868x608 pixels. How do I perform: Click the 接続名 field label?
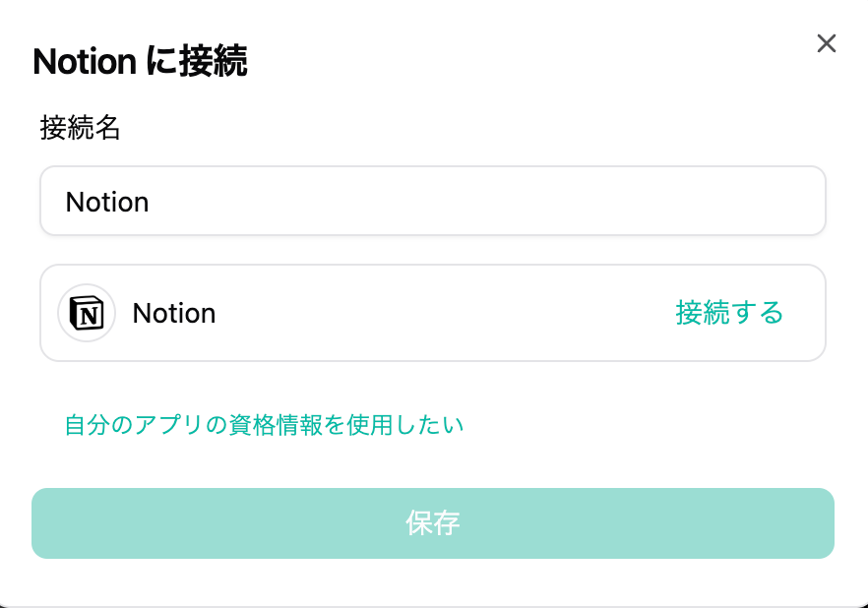[x=81, y=128]
